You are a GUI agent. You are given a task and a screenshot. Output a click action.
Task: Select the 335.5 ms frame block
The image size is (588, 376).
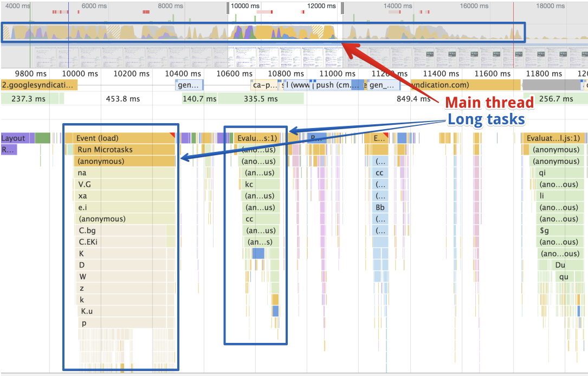pyautogui.click(x=261, y=99)
